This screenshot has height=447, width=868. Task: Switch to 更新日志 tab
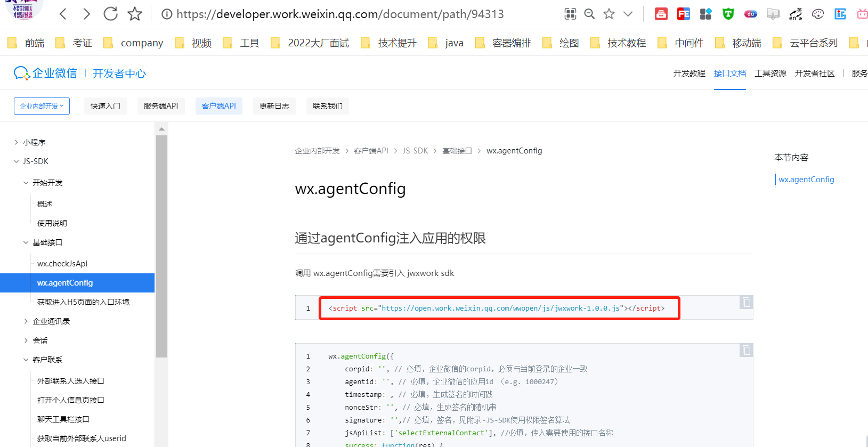point(274,106)
